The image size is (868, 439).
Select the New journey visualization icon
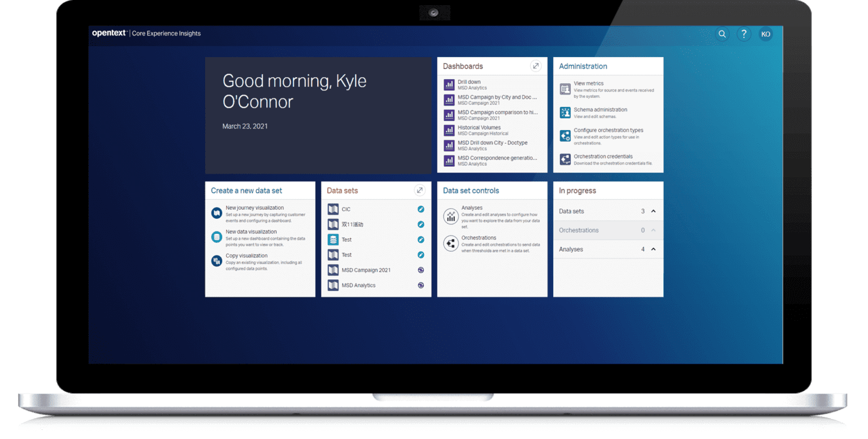click(x=216, y=213)
